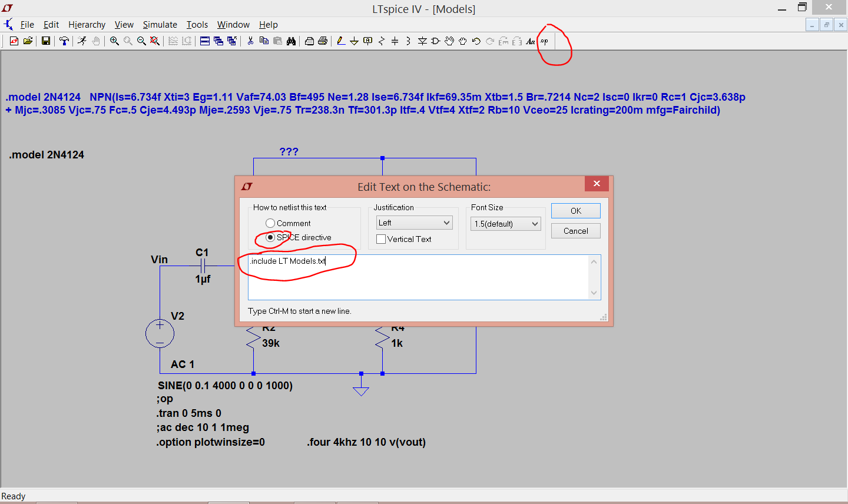Open the Hierarchy menu
This screenshot has height=504, width=848.
(x=87, y=25)
